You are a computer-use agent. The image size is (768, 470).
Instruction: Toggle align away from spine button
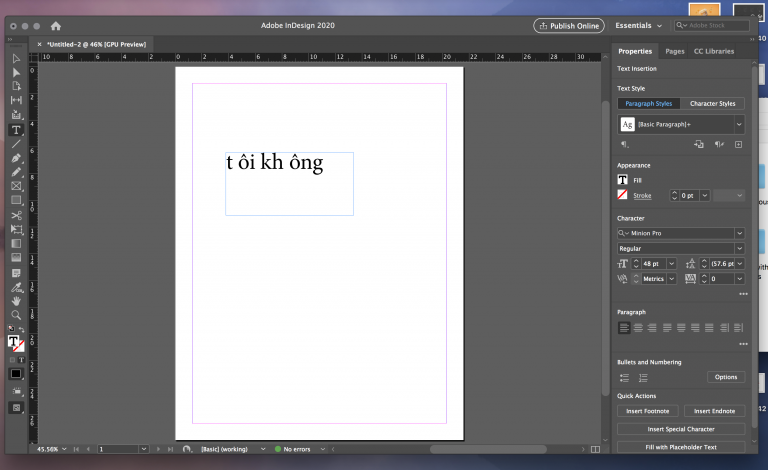pos(739,328)
